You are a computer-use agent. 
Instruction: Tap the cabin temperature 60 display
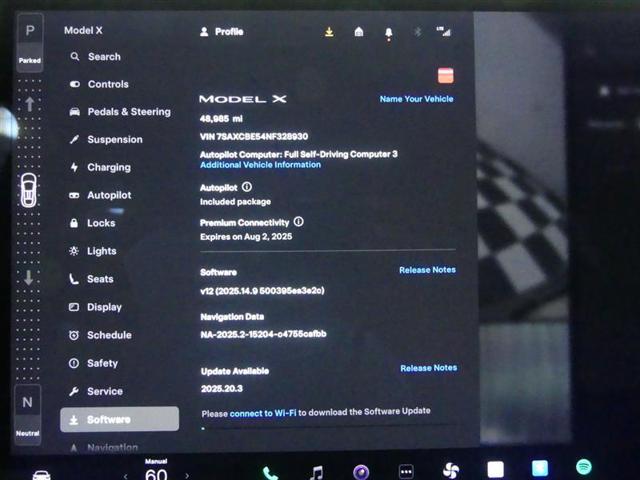tap(156, 473)
